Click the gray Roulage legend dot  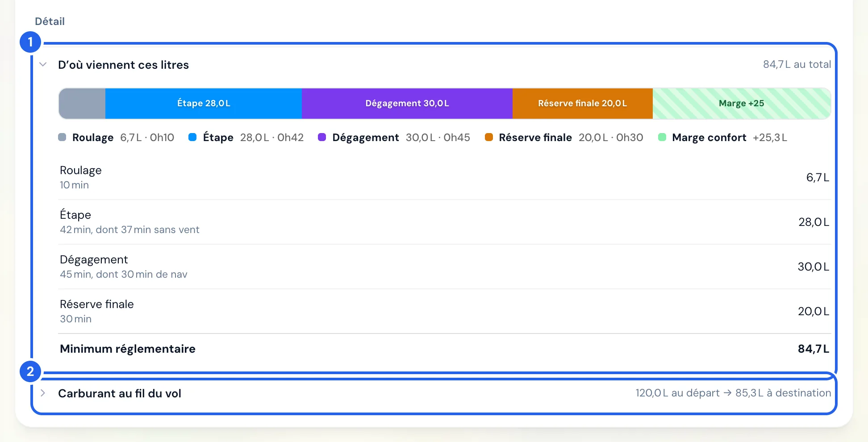[62, 137]
